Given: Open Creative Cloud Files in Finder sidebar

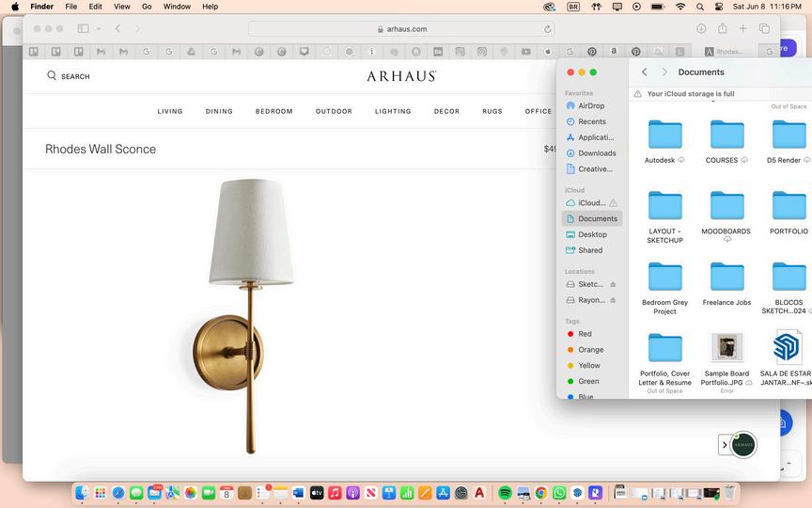Looking at the screenshot, I should [x=591, y=169].
